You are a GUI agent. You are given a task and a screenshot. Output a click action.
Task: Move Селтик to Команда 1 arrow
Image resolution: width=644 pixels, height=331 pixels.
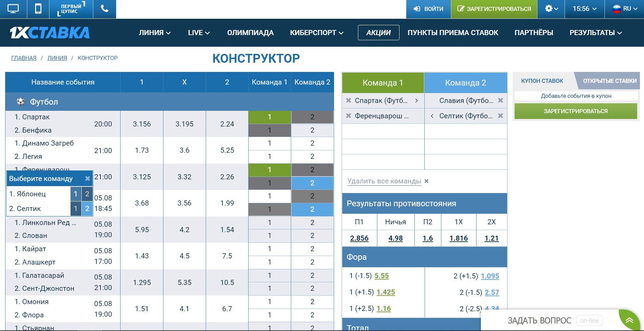[432, 116]
